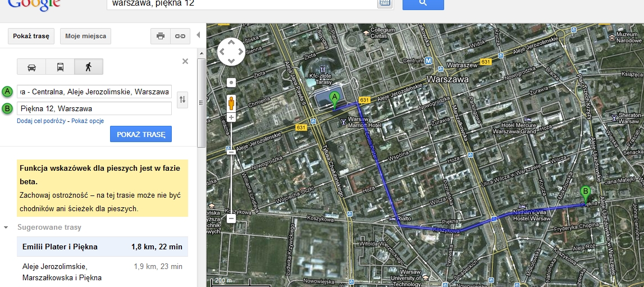Click the zoom slider handle on map
Screen dimensions: 644x287
coord(231,152)
